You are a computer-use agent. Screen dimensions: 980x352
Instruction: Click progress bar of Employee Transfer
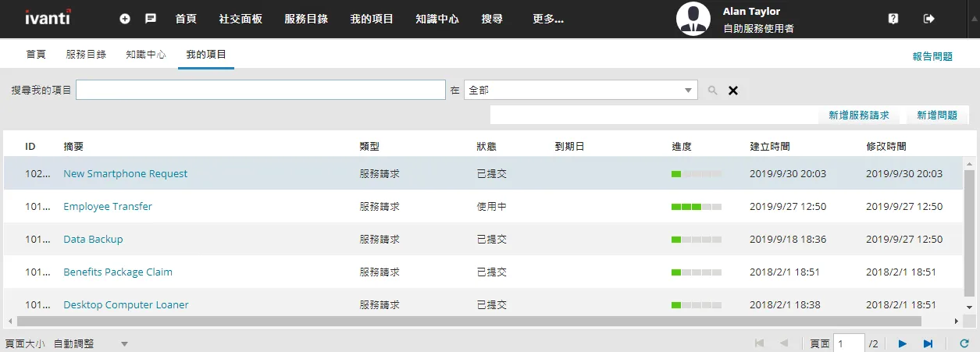(697, 207)
